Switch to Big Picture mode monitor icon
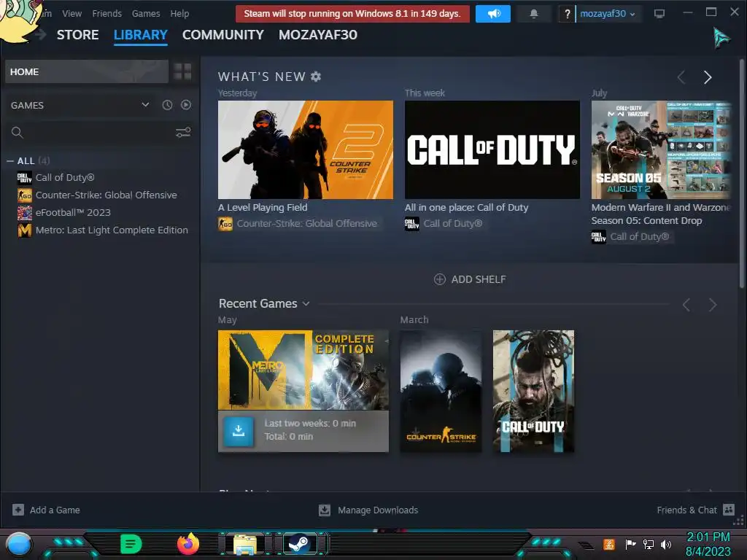 click(659, 14)
